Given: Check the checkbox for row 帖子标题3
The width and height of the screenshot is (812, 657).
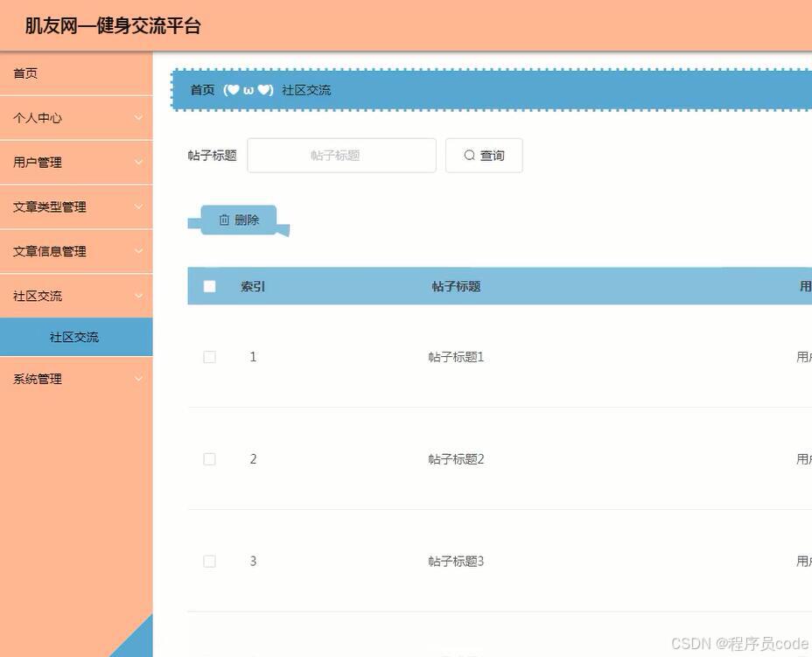Looking at the screenshot, I should 210,562.
